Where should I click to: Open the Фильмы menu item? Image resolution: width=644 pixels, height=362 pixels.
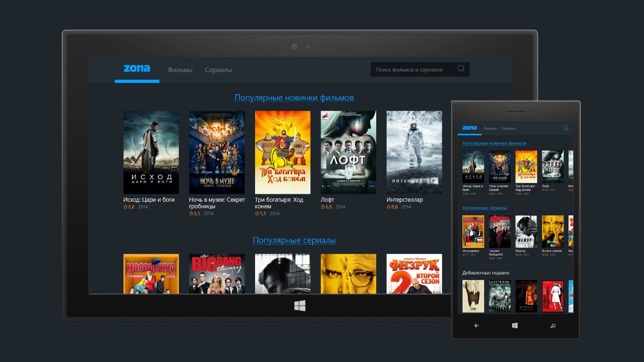(180, 69)
